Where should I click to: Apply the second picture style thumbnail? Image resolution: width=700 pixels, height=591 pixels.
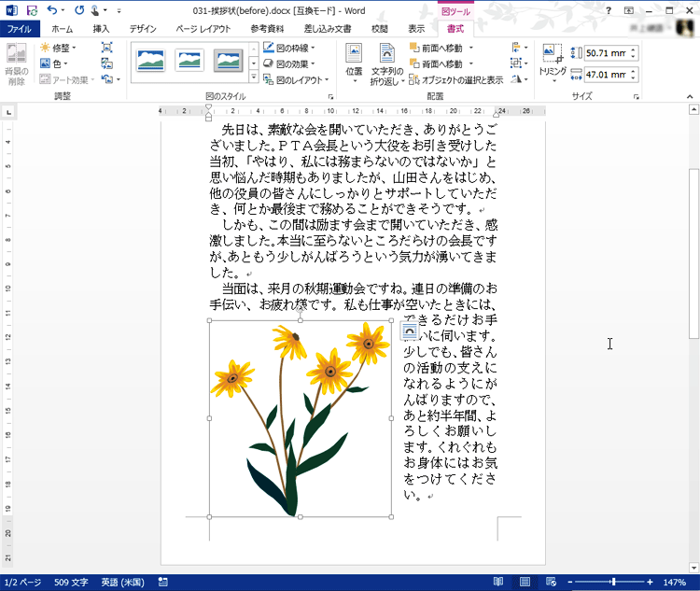click(189, 61)
